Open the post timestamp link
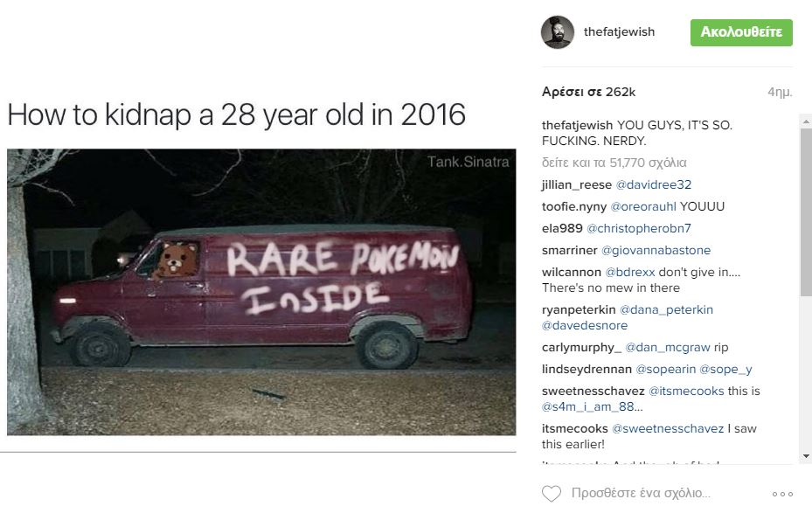 [780, 92]
